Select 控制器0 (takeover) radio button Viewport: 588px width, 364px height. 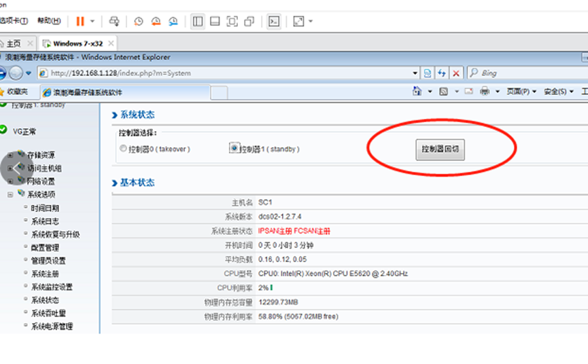pyautogui.click(x=123, y=149)
